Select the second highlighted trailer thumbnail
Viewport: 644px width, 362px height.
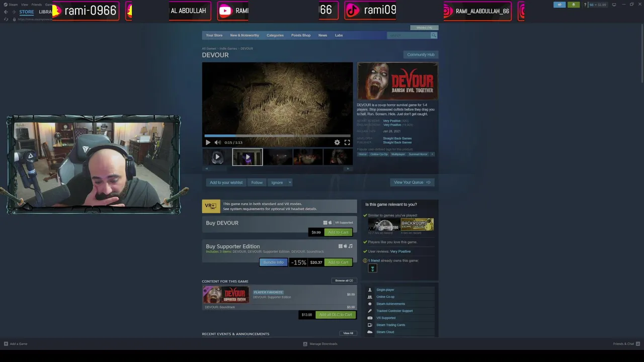247,157
